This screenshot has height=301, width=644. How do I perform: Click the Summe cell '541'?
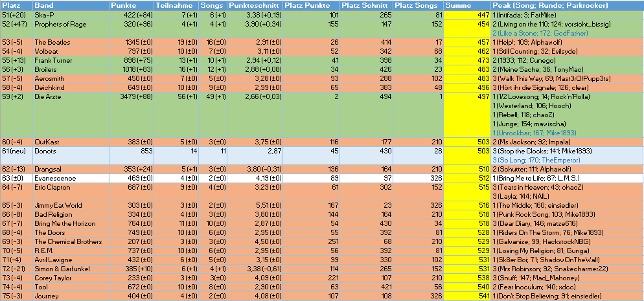pyautogui.click(x=467, y=296)
